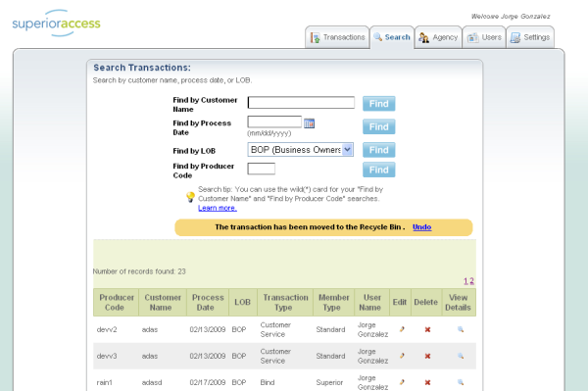Sort by Customer Name column header
The width and height of the screenshot is (588, 391).
click(163, 302)
